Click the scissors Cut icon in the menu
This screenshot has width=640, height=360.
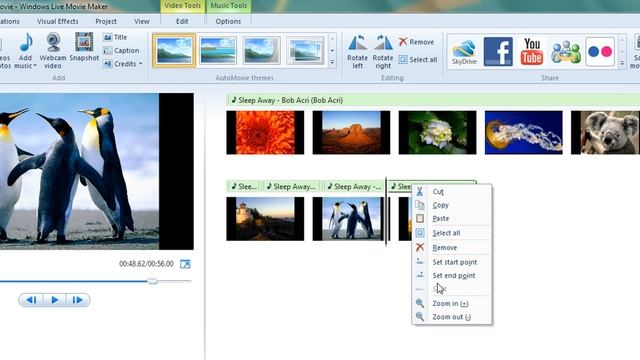tap(420, 191)
